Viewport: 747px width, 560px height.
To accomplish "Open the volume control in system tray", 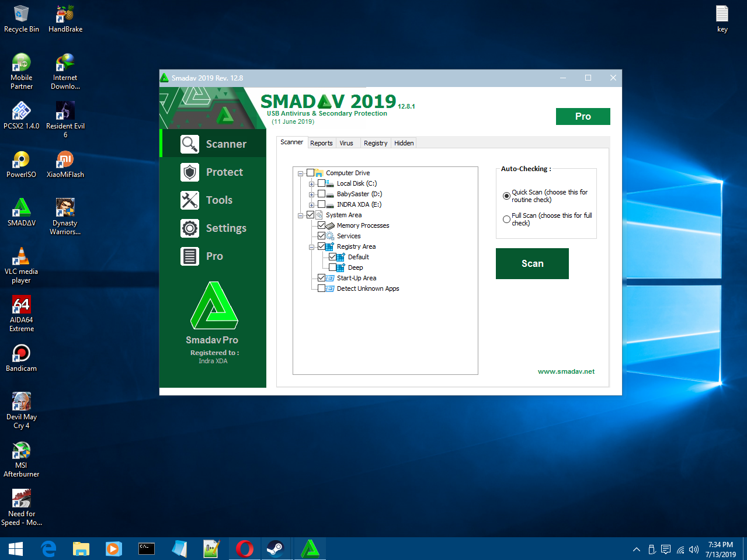I will point(694,549).
